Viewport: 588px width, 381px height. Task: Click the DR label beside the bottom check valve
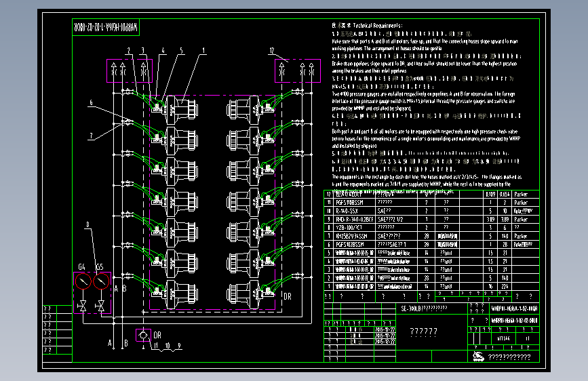[x=157, y=335]
